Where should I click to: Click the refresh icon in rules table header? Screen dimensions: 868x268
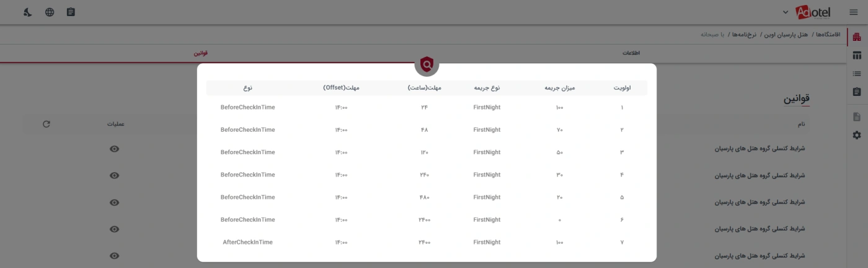[46, 124]
